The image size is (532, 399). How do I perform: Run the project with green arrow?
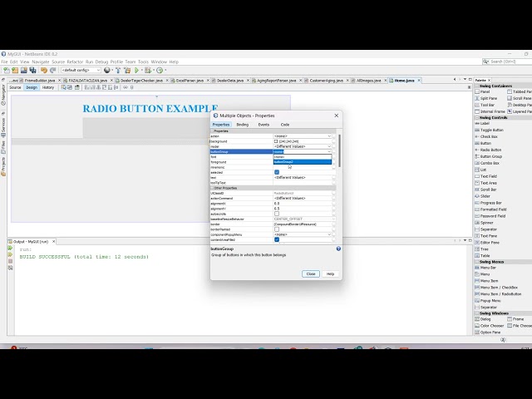(x=136, y=70)
